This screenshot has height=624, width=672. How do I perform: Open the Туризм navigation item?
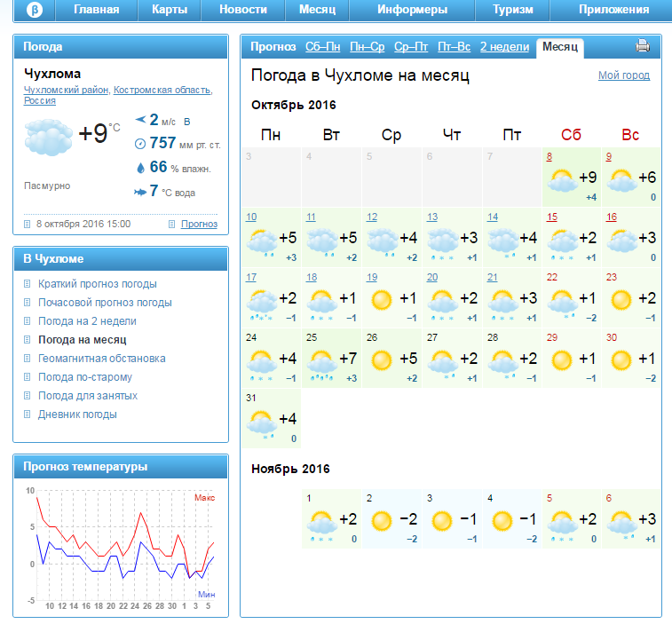pos(513,10)
